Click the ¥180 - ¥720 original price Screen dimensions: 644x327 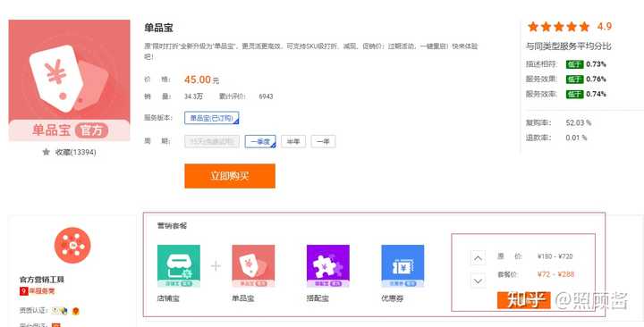[x=555, y=256]
